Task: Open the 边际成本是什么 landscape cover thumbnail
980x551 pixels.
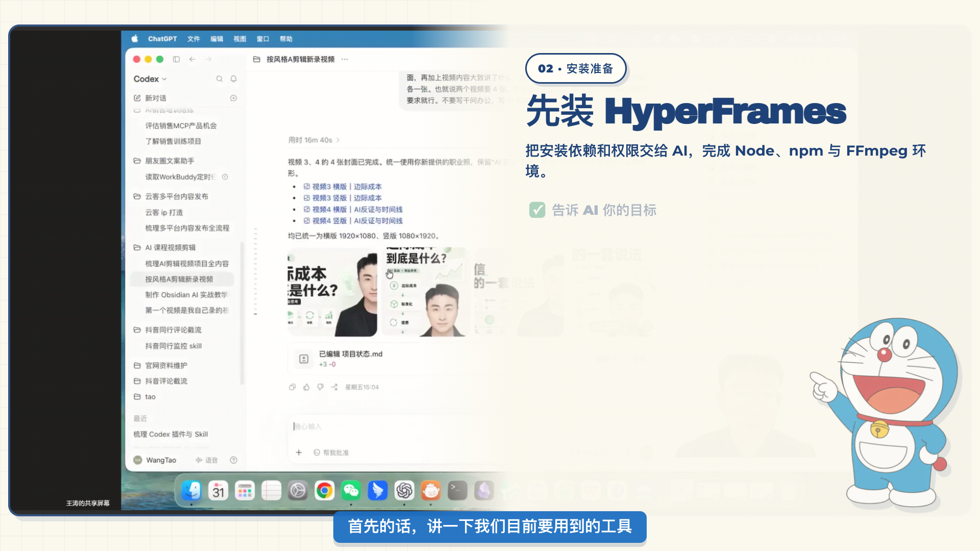Action: point(332,292)
